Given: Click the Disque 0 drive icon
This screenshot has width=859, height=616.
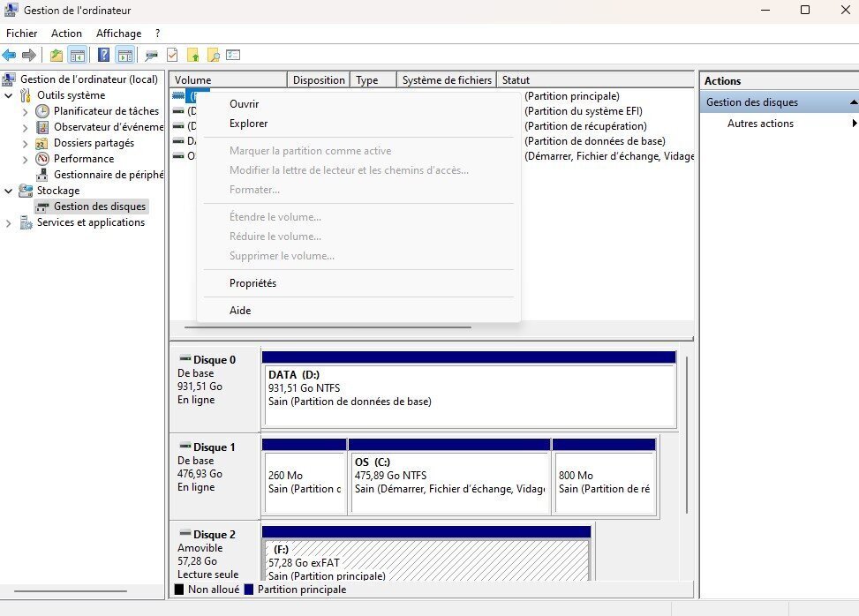Looking at the screenshot, I should point(185,358).
